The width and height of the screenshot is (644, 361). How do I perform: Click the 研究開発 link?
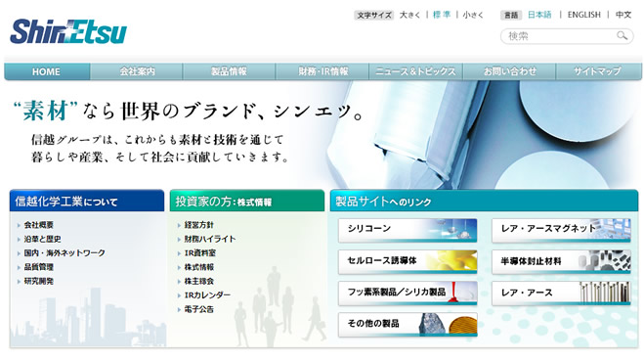pyautogui.click(x=39, y=281)
